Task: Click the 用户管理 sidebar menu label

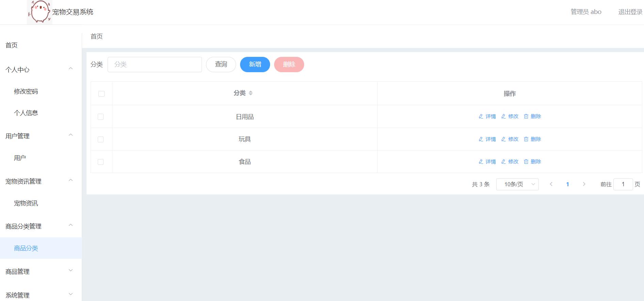Action: pos(17,136)
